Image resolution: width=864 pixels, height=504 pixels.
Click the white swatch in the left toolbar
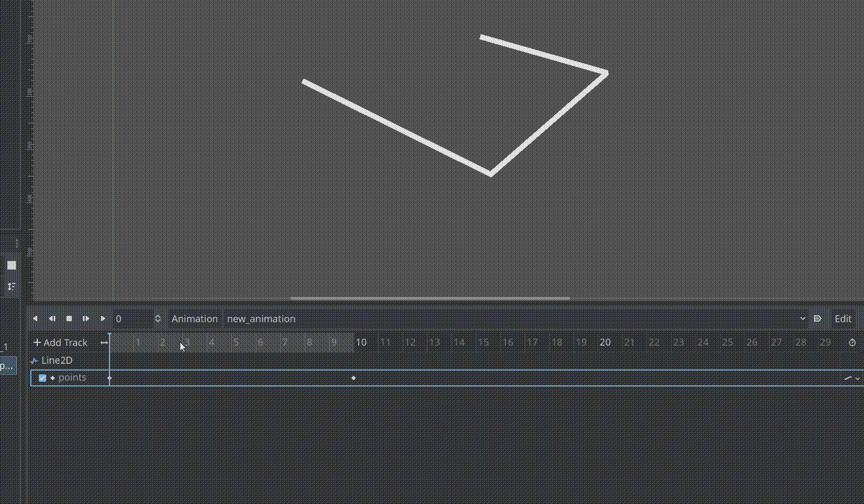(11, 264)
